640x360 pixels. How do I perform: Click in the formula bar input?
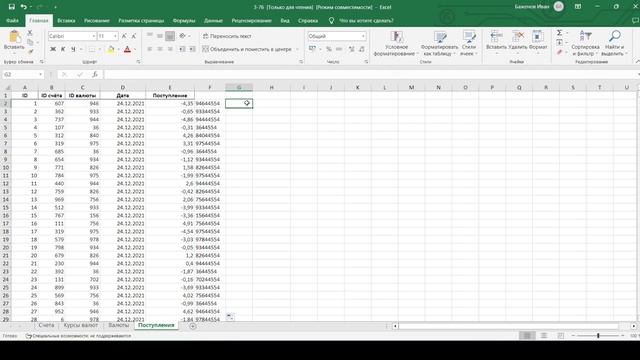click(371, 74)
